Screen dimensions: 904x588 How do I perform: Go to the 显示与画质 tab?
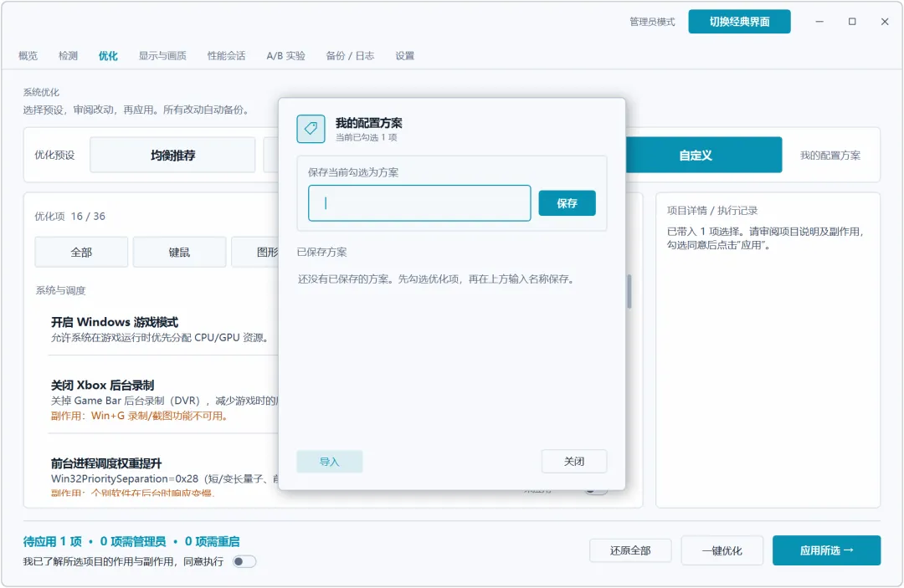162,56
